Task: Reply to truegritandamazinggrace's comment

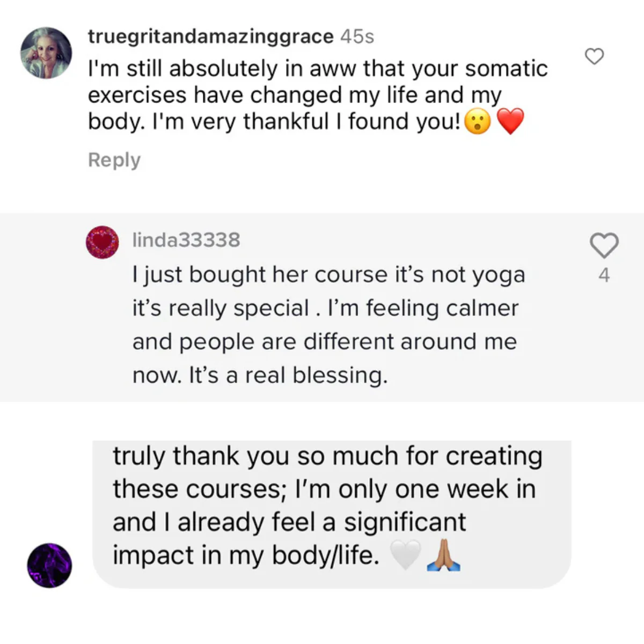Action: click(114, 160)
